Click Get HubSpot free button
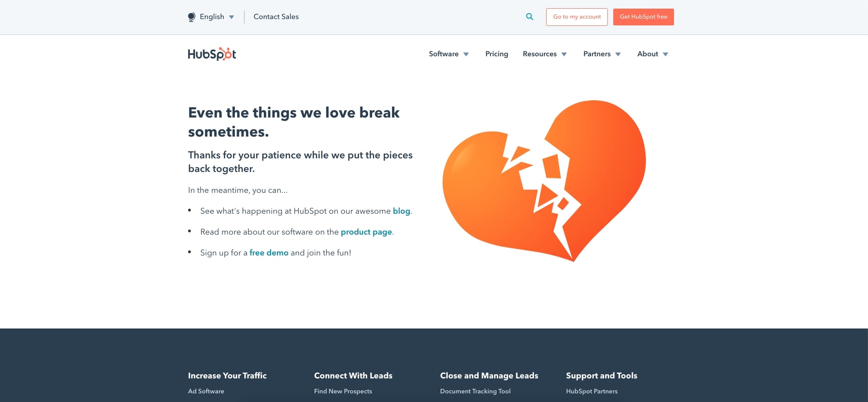Image resolution: width=868 pixels, height=402 pixels. (x=644, y=17)
